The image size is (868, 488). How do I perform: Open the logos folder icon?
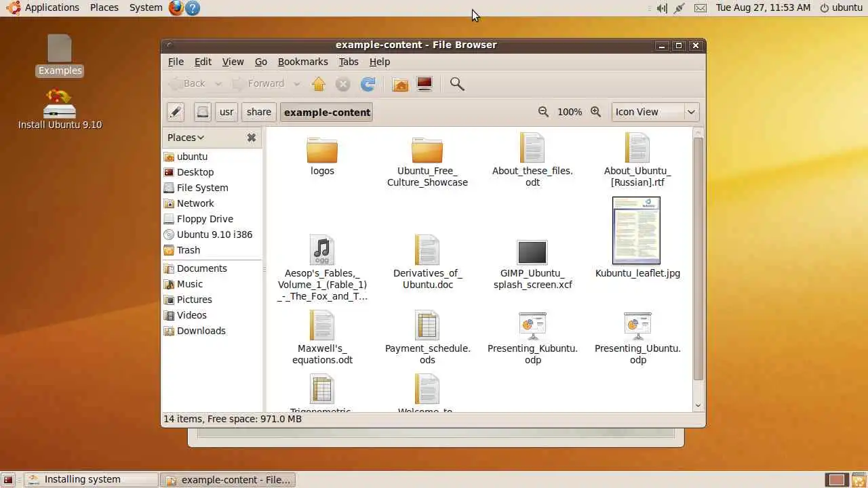coord(322,150)
